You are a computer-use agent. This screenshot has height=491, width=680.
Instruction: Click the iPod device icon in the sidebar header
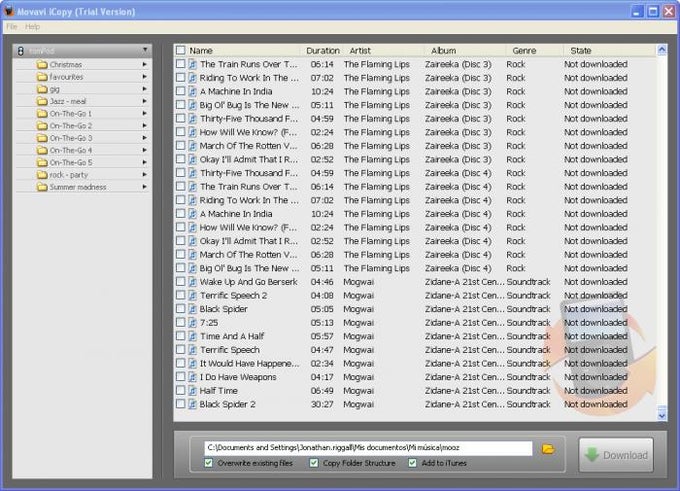[20, 51]
